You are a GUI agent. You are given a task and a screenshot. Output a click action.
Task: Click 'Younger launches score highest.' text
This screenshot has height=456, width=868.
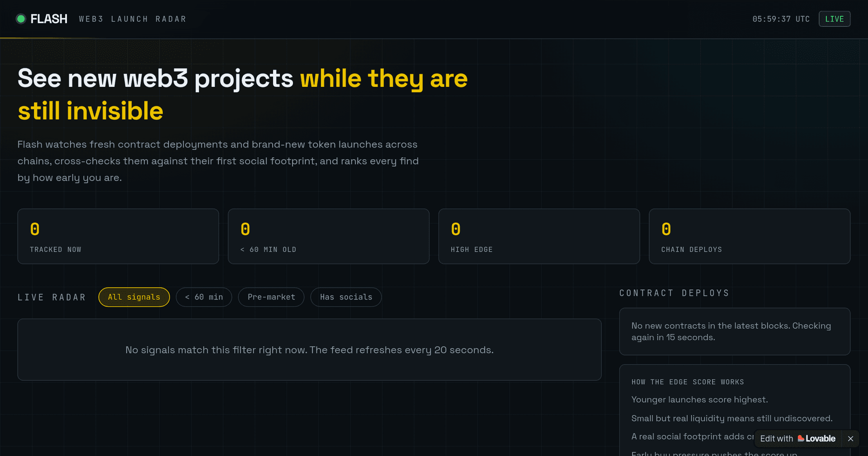(x=700, y=400)
